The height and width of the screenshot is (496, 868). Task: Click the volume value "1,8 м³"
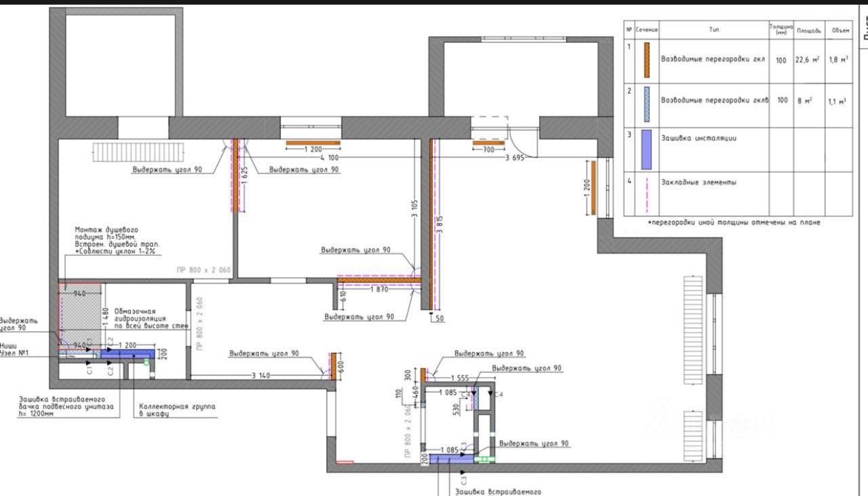838,60
